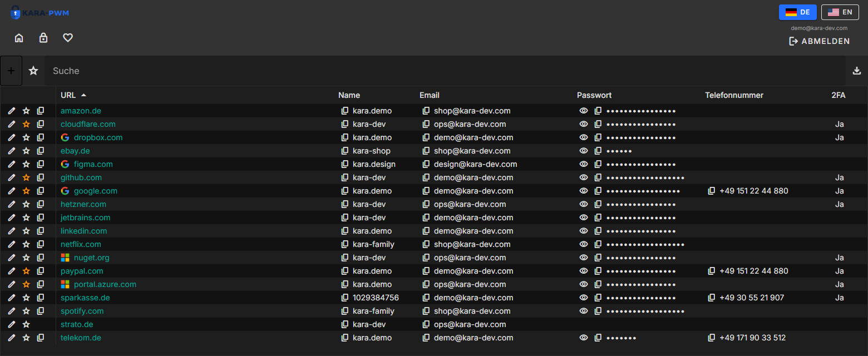Sort by the Name column header
868x356 pixels.
point(349,95)
